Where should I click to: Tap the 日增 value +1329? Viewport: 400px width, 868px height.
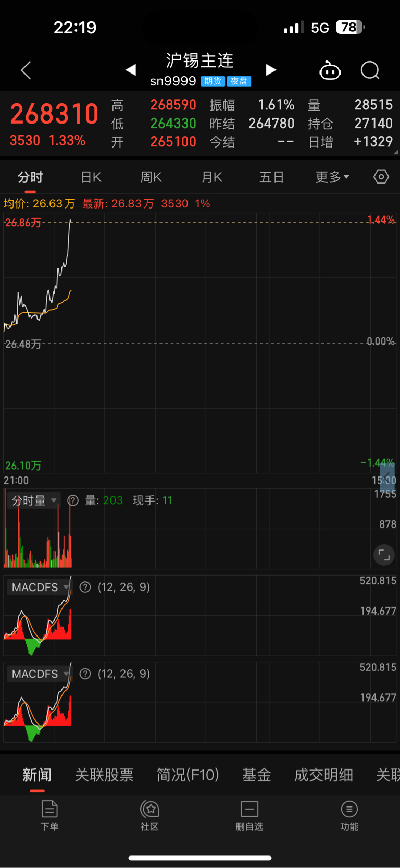click(x=373, y=142)
